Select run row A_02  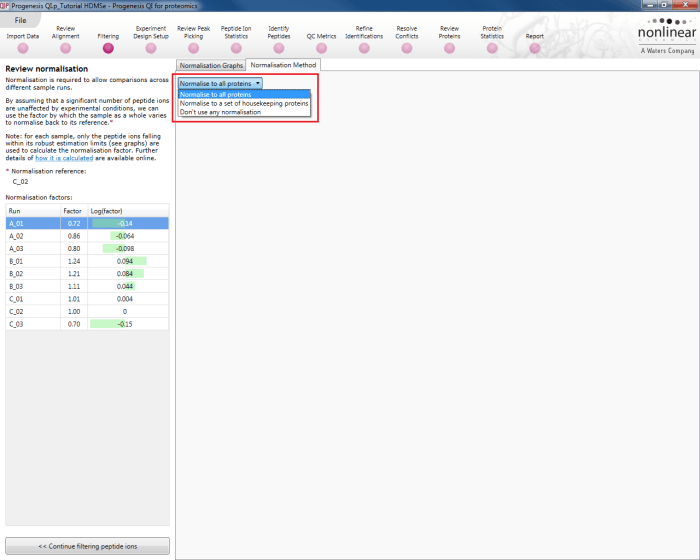[x=88, y=236]
